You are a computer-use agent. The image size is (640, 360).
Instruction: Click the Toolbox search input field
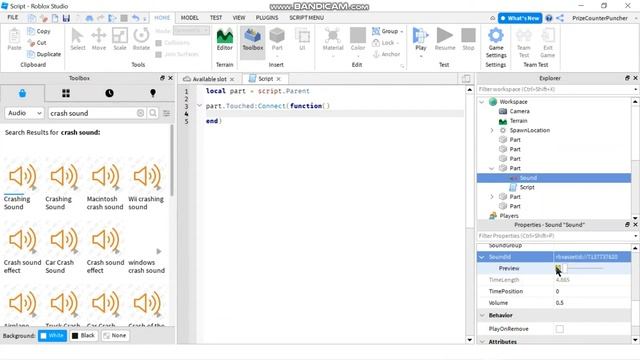[x=93, y=113]
